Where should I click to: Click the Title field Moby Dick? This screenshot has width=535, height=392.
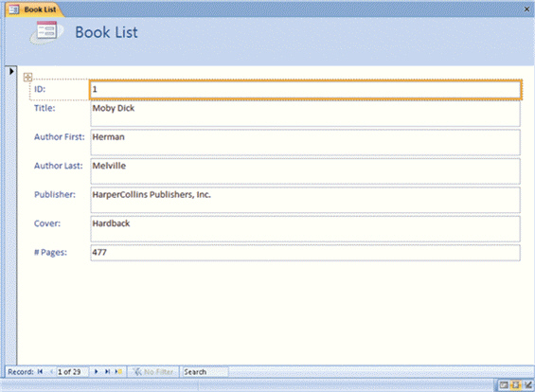point(305,114)
